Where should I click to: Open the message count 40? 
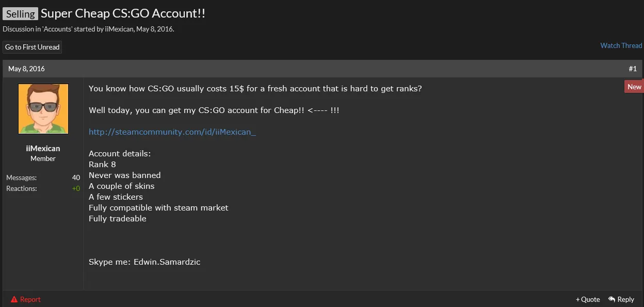click(x=76, y=177)
